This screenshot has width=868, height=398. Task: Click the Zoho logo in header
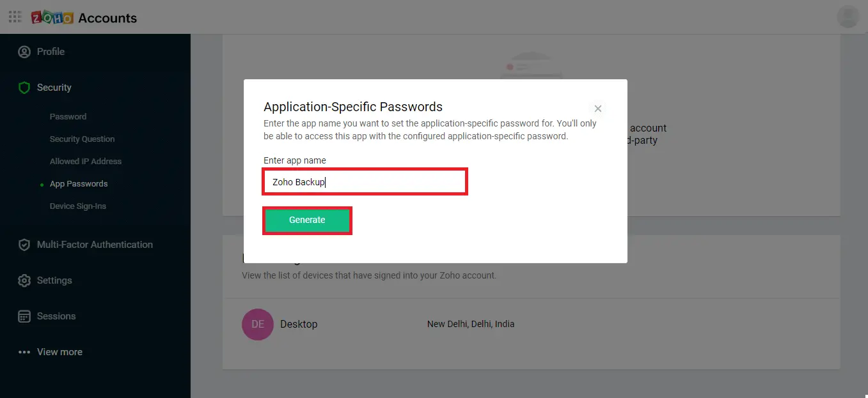[x=52, y=17]
